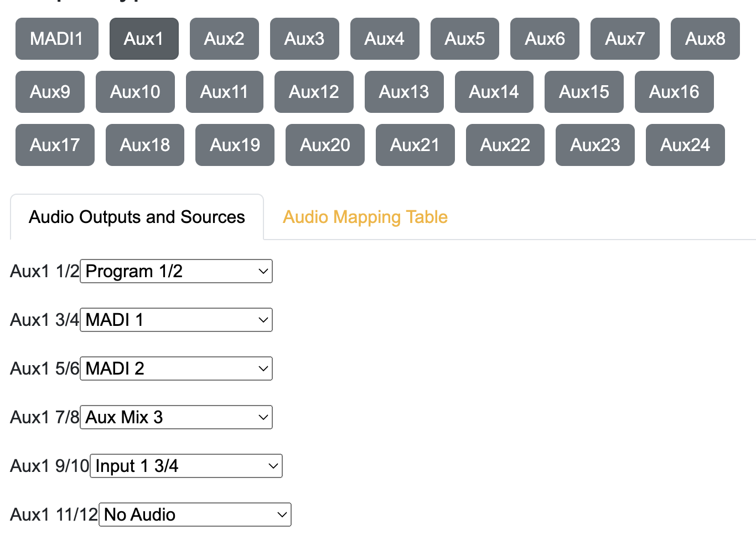
Task: Select the Aux17 output button
Action: pos(55,145)
